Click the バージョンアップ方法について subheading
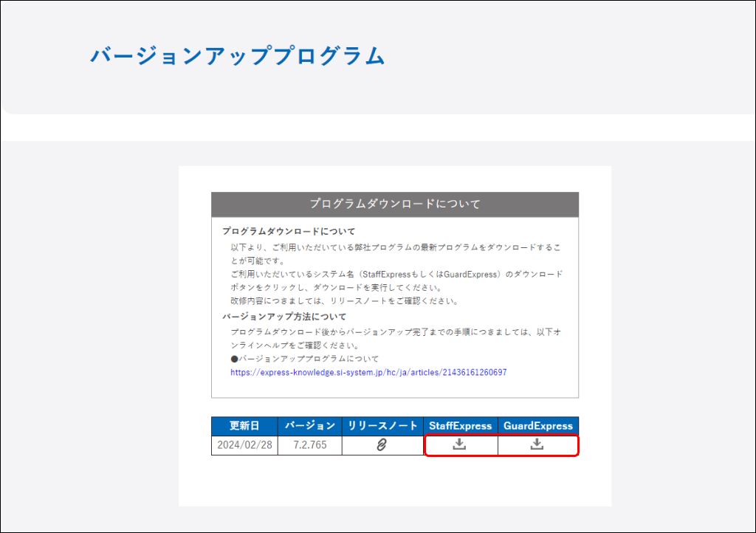This screenshot has height=533, width=756. (x=284, y=317)
